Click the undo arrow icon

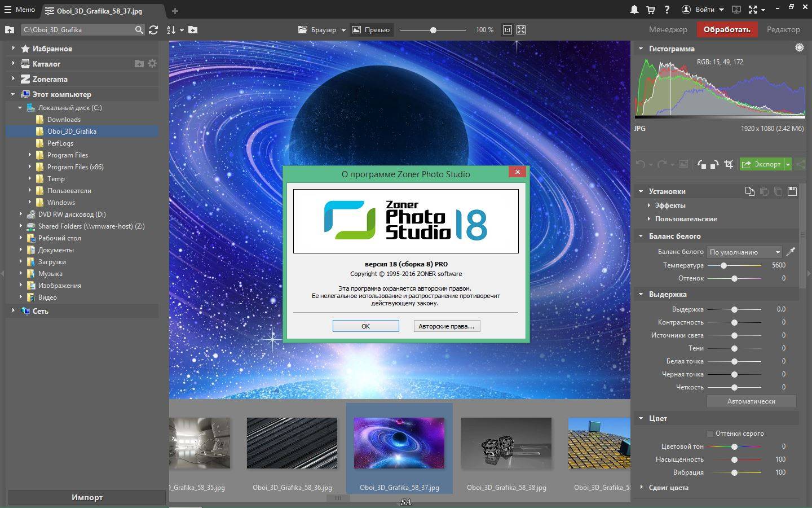tap(640, 164)
